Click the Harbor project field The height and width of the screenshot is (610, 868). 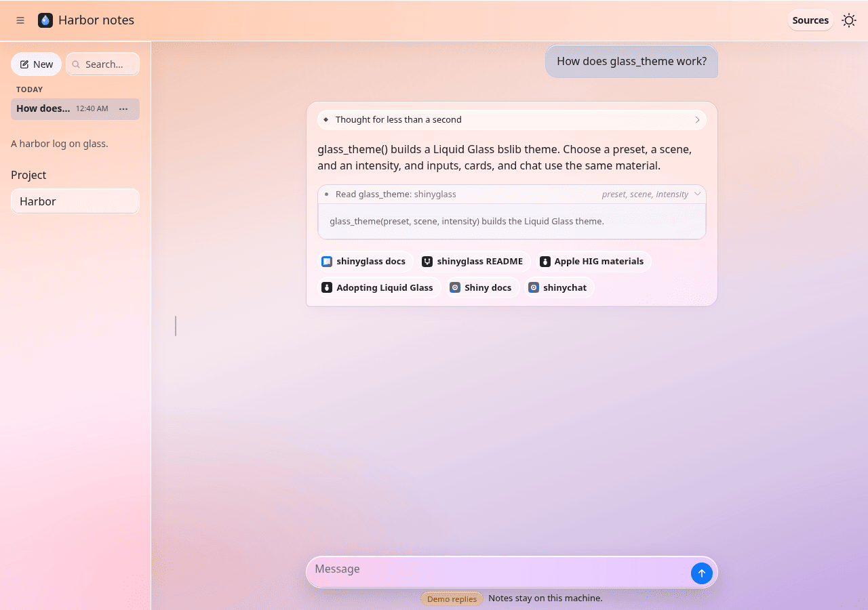(75, 201)
